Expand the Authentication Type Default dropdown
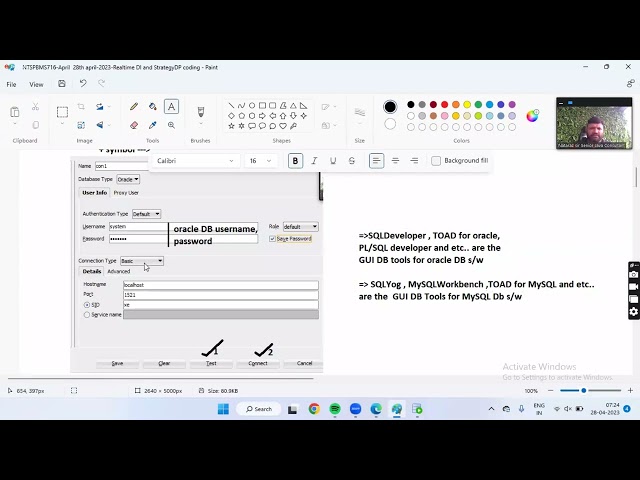 click(x=146, y=214)
